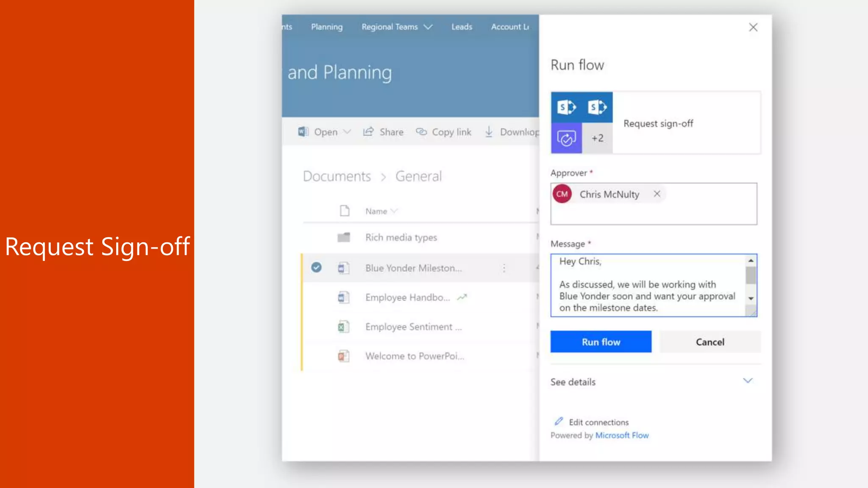This screenshot has height=488, width=868.
Task: Open the Microsoft Flow link
Action: coord(622,435)
